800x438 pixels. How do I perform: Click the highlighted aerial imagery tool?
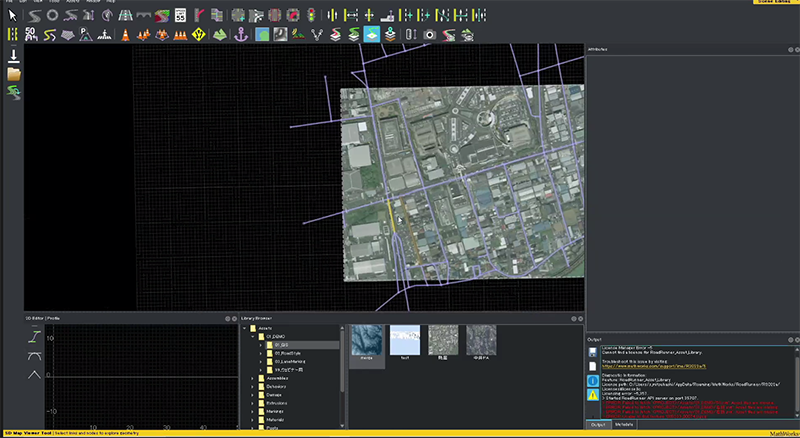point(371,34)
